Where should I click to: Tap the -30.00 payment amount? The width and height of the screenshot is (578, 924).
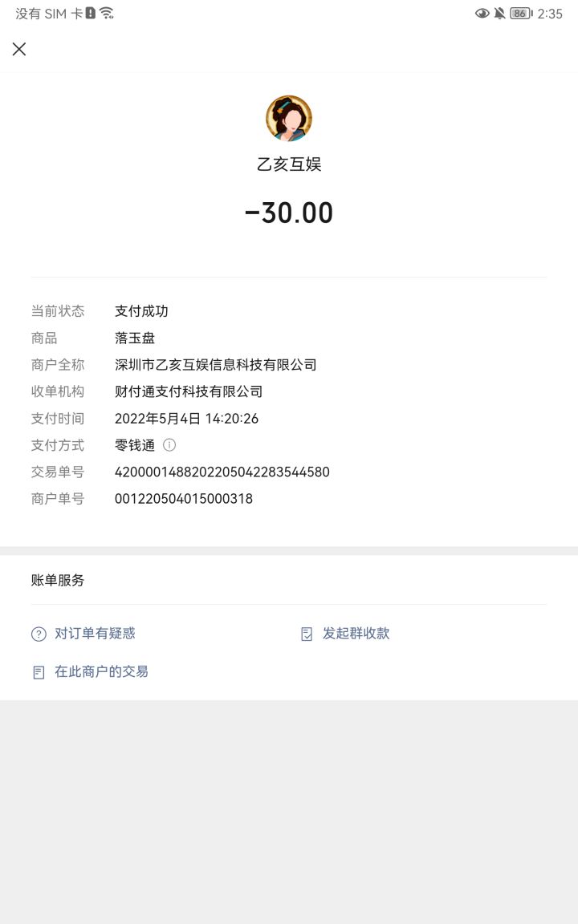289,213
